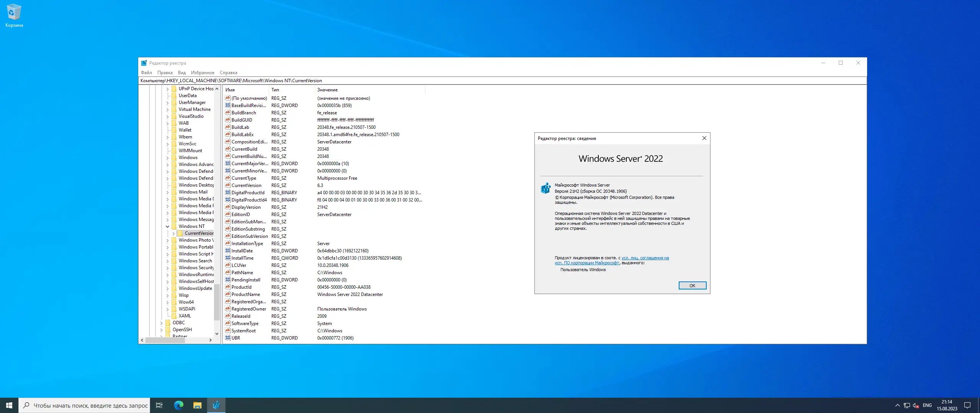Select the ProductName registry value

click(245, 294)
